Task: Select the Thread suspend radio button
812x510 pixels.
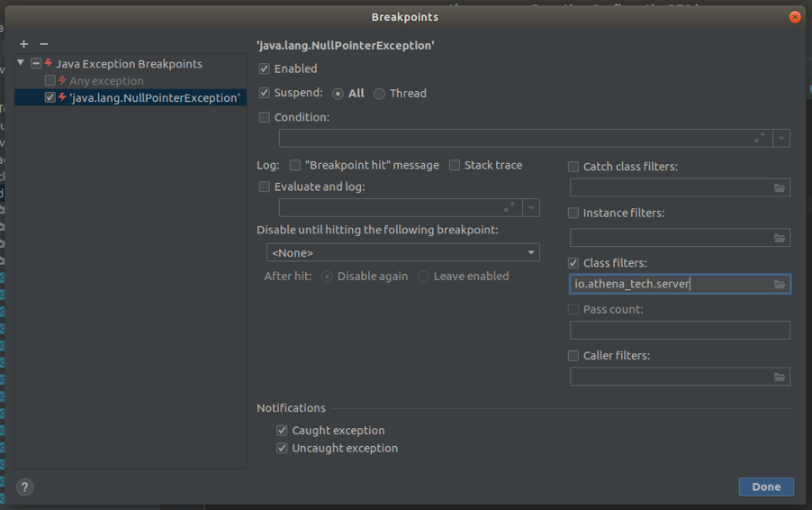Action: click(380, 94)
